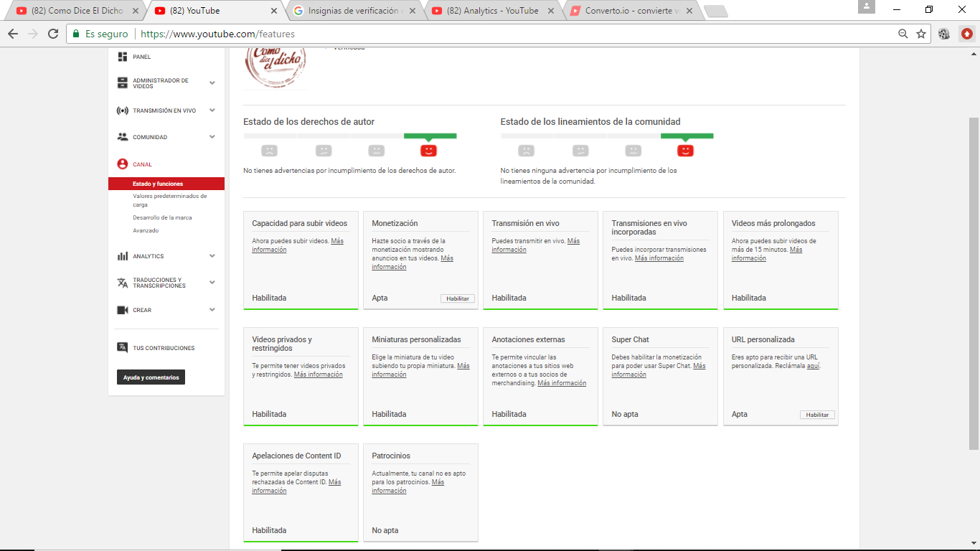This screenshot has height=551, width=980.
Task: Close the Analytics - YouTube tab
Action: point(550,11)
